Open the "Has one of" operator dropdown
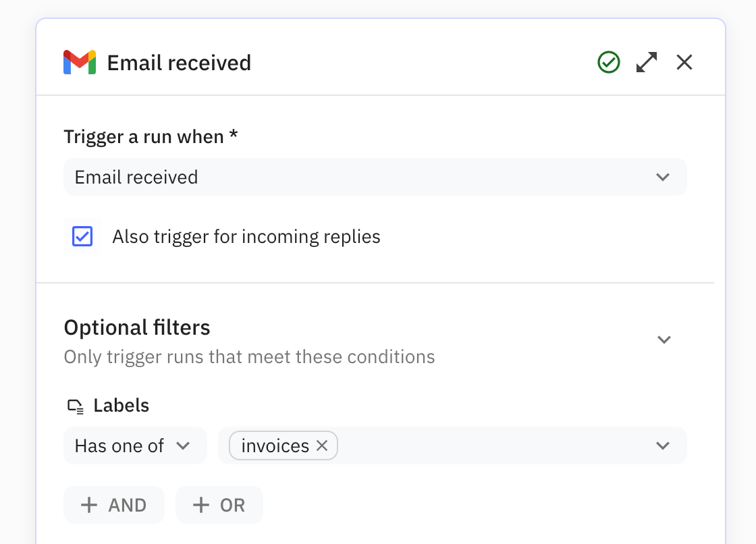 135,446
